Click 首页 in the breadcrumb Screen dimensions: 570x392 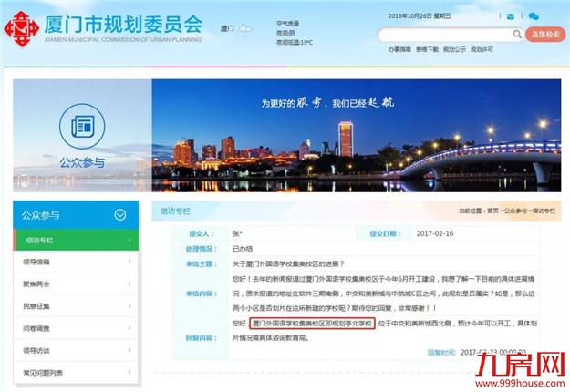tap(492, 211)
